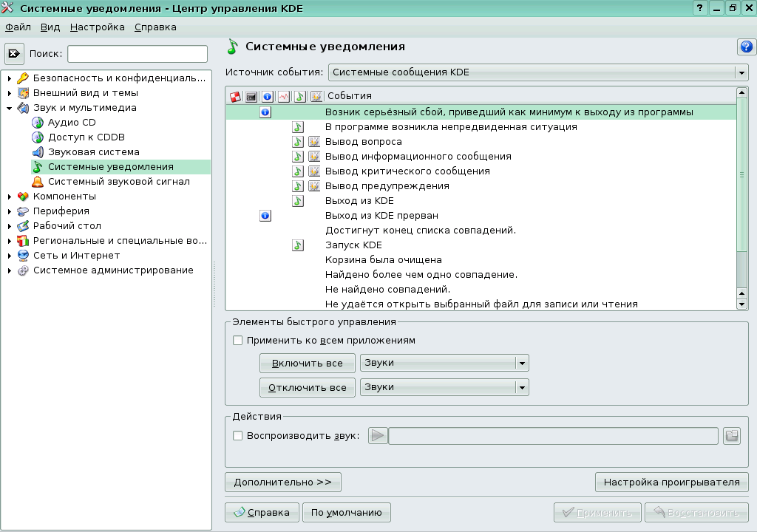Toggle the 'Воспроизводить звук' checkbox
The image size is (757, 532).
(238, 436)
